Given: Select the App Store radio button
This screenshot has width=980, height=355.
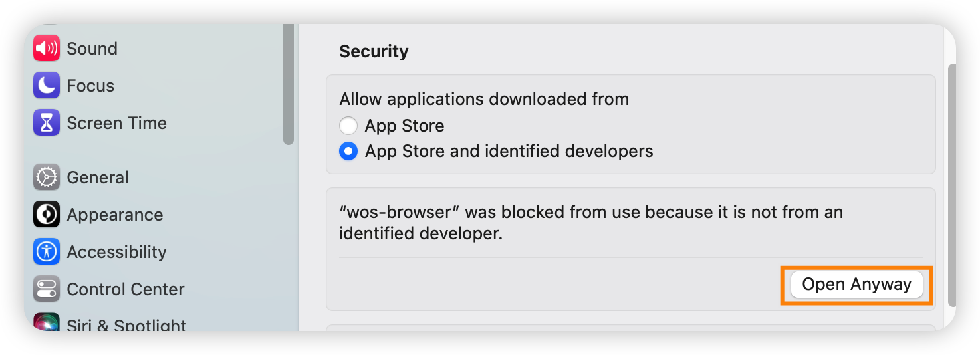Looking at the screenshot, I should [x=348, y=126].
